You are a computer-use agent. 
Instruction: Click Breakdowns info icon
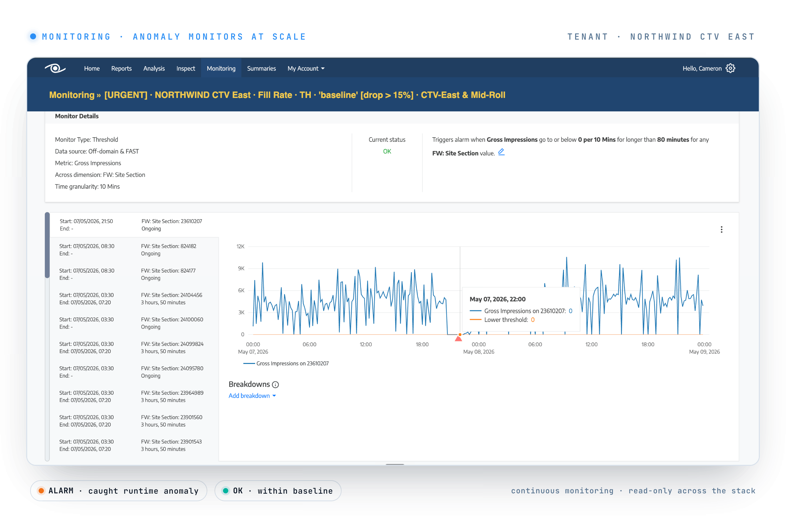[x=275, y=385]
